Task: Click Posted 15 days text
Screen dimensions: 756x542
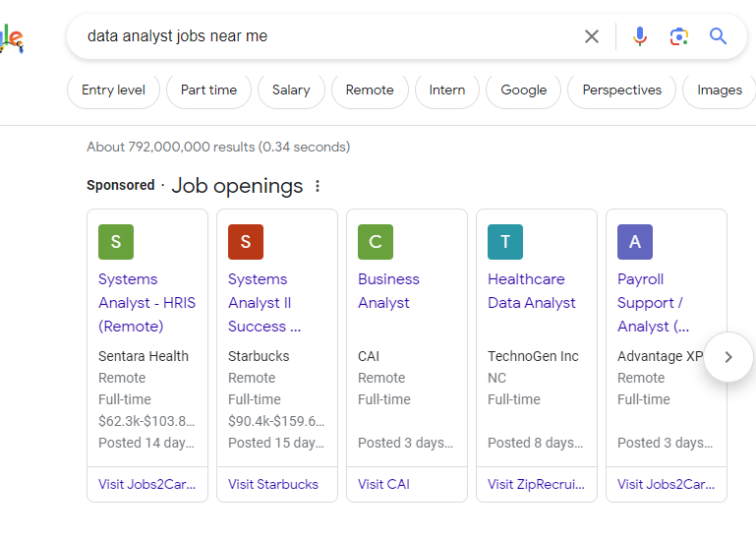Action: click(x=276, y=443)
